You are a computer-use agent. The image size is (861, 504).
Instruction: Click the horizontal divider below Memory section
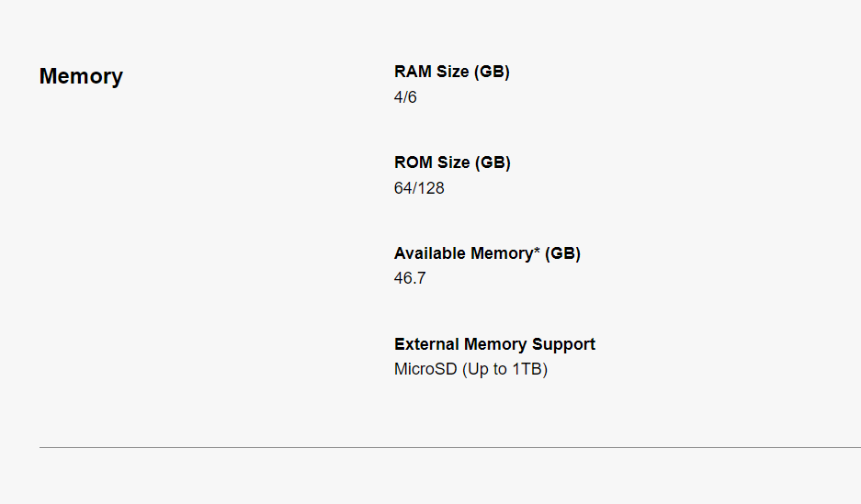449,447
